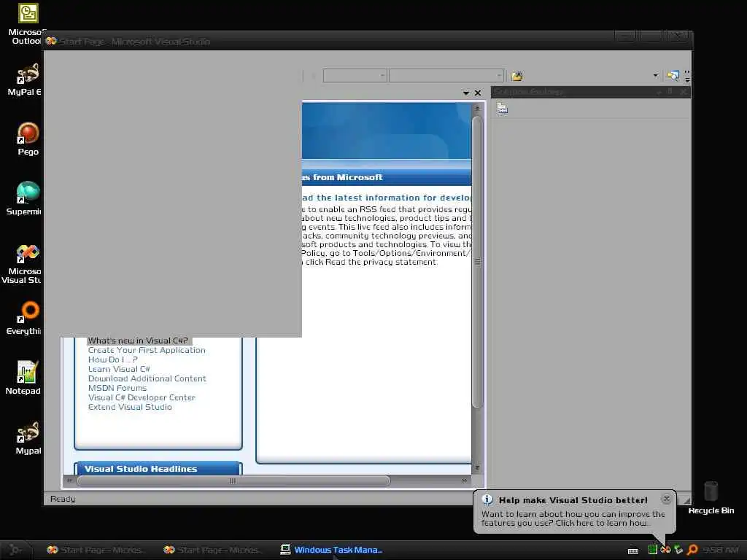Open the toolbar options dropdown arrow near right edge
This screenshot has height=560, width=747.
[x=656, y=75]
